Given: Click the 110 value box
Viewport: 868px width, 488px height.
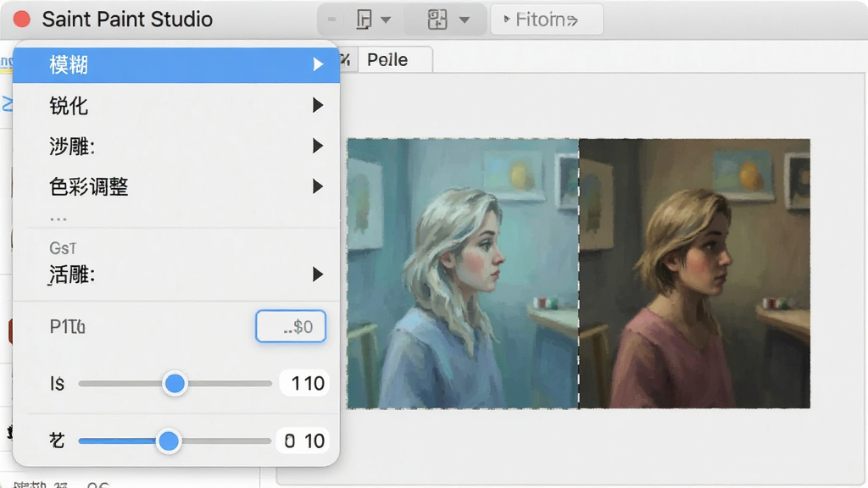Looking at the screenshot, I should point(304,384).
